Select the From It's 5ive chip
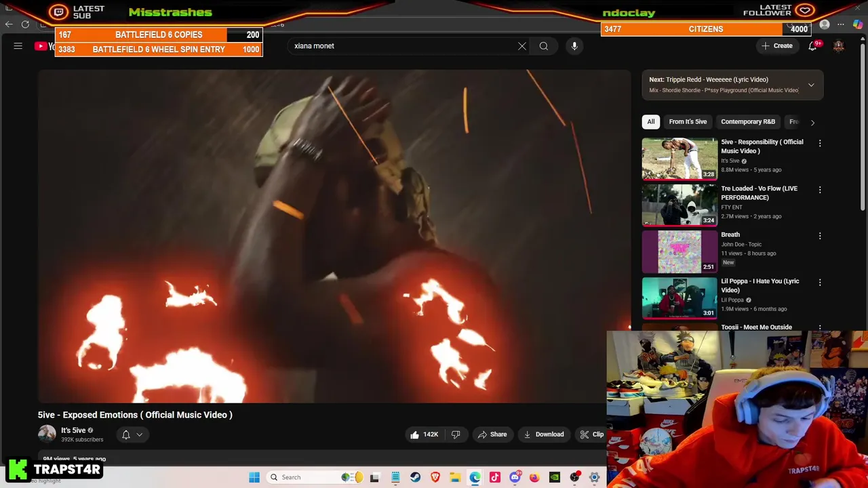 click(688, 122)
